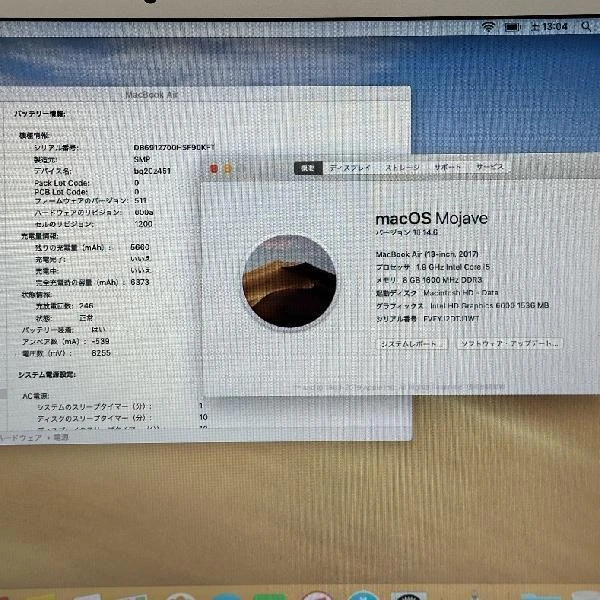Screen dimensions: 600x600
Task: Select the 概要 tab
Action: click(308, 168)
